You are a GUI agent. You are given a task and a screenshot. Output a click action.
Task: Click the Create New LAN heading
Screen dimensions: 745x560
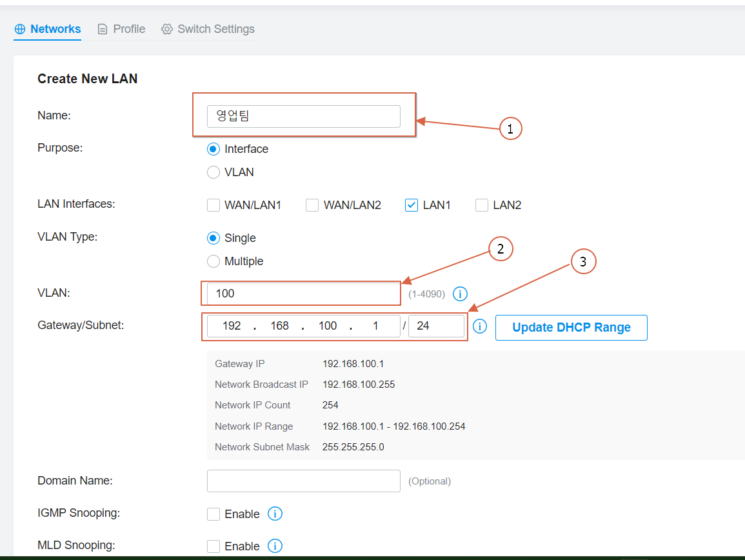pos(88,79)
